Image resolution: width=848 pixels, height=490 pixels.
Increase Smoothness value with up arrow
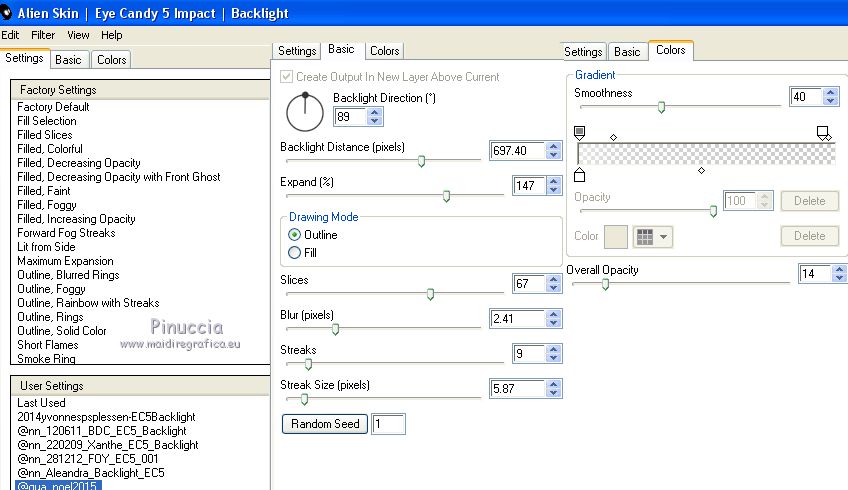tap(831, 92)
